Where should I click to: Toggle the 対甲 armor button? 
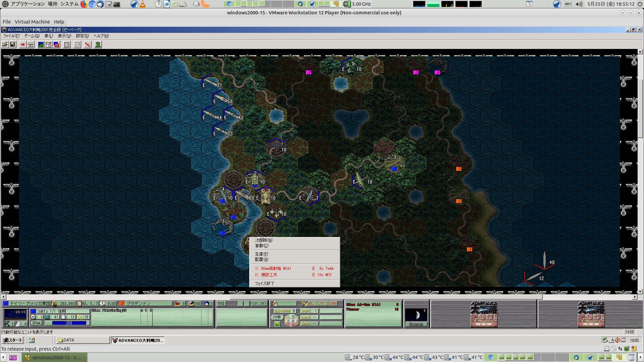click(277, 317)
